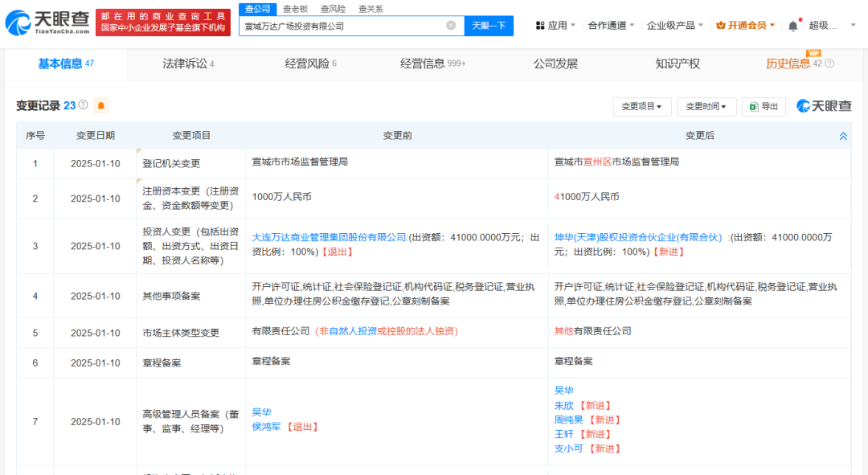Select the 查老板 search type tab

[297, 9]
